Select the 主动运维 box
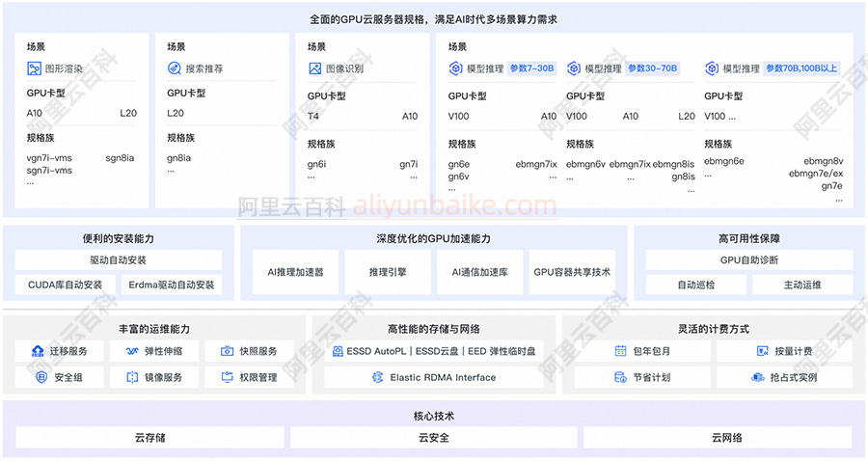The image size is (868, 461). pos(802,285)
